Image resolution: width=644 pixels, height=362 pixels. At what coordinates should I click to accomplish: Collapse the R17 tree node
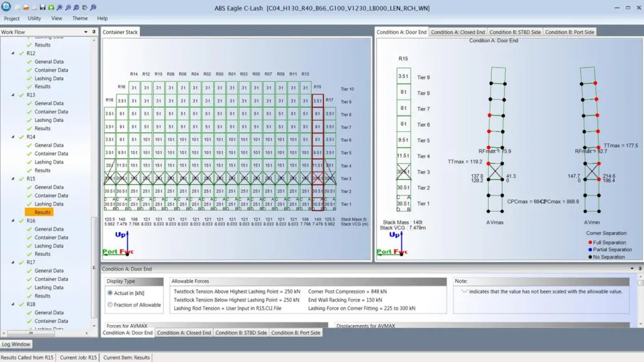pyautogui.click(x=13, y=262)
